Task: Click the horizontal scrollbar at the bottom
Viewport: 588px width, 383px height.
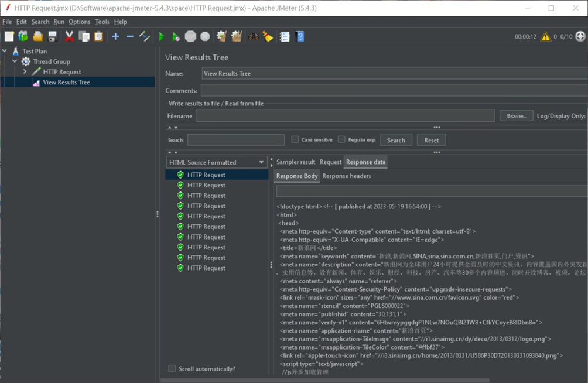Action: pyautogui.click(x=325, y=381)
